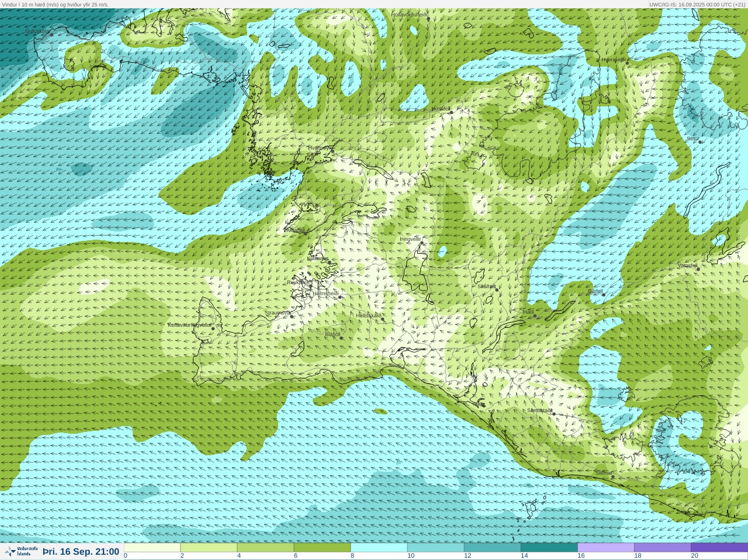This screenshot has height=560, width=748.
Task: Click the Húsafell station marker
Action: tap(451, 112)
